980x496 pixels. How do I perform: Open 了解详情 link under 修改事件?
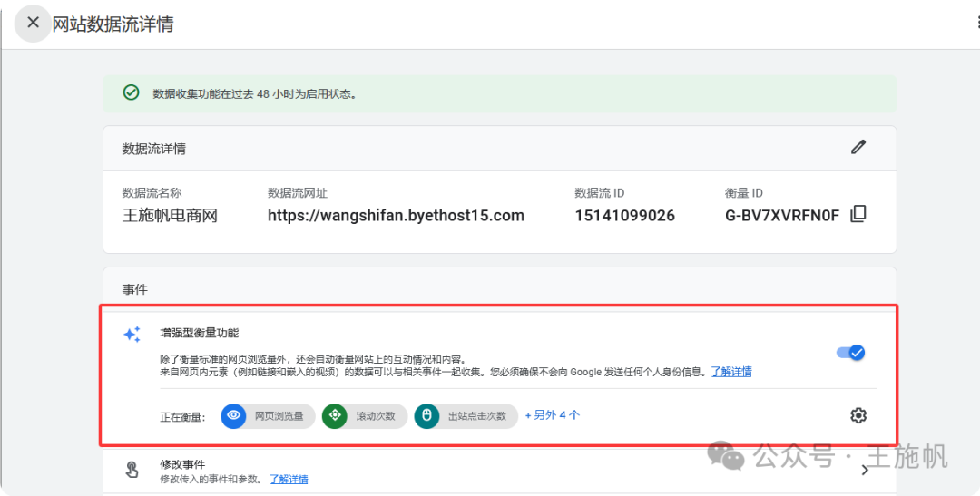tap(289, 479)
